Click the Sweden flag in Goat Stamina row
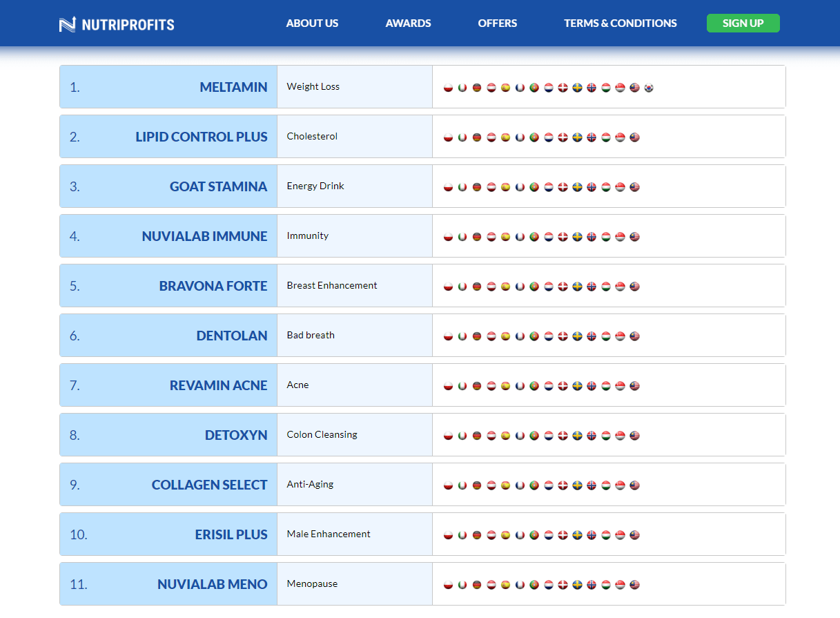This screenshot has width=840, height=618. (577, 187)
